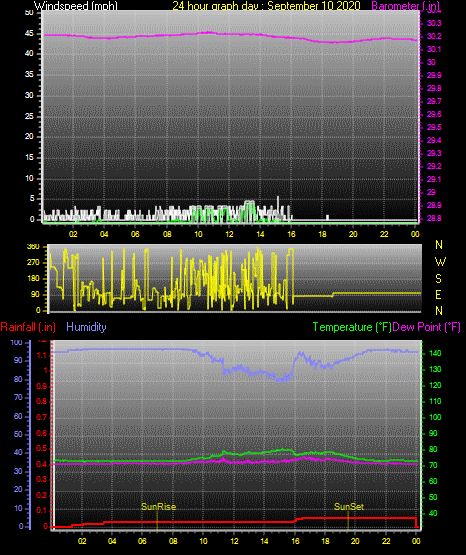Viewport: 466px width, 555px height.
Task: Click the SunRise marker label
Action: 159,507
